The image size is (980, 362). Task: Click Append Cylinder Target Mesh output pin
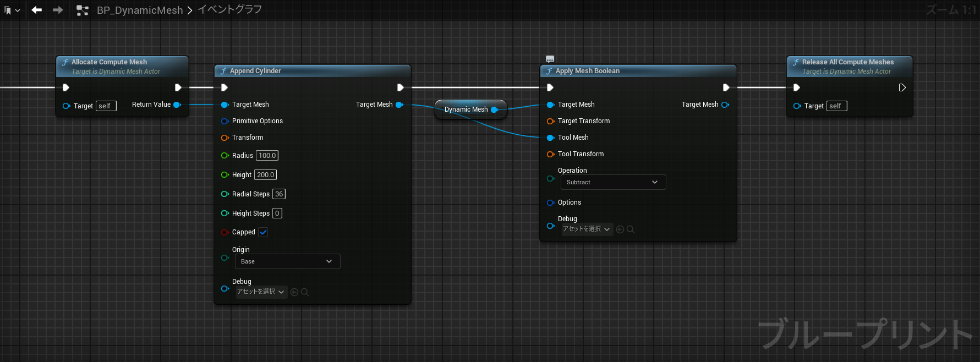(399, 105)
